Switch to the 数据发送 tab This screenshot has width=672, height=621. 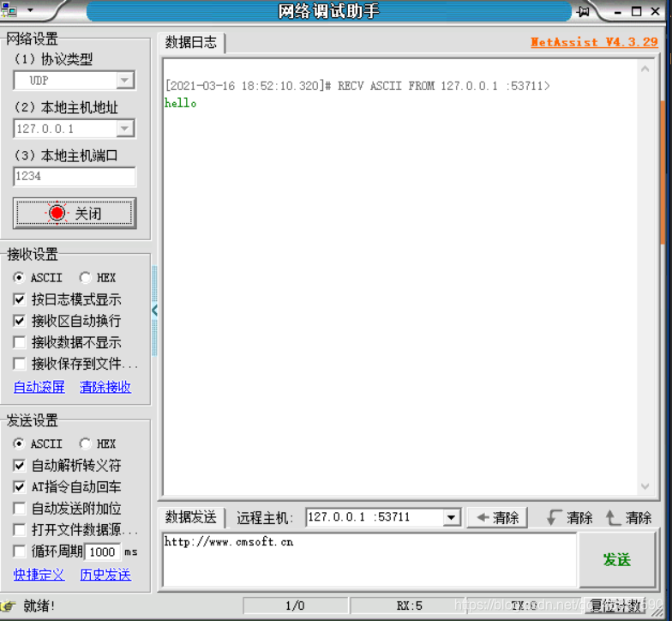191,517
